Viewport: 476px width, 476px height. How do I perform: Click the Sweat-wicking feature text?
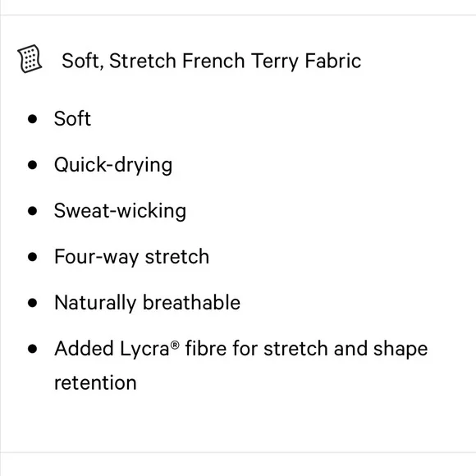[120, 211]
